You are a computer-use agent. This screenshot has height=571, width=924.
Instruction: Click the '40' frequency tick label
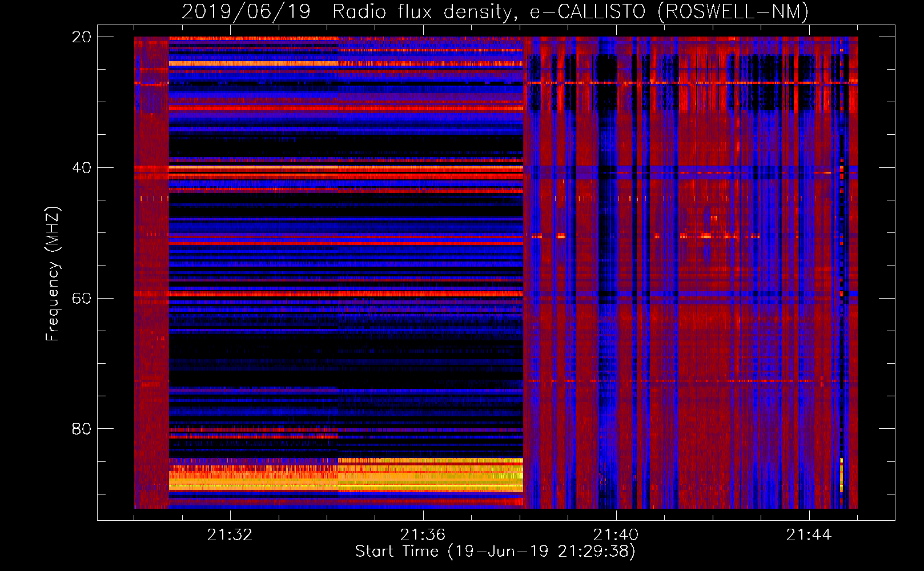pyautogui.click(x=82, y=168)
